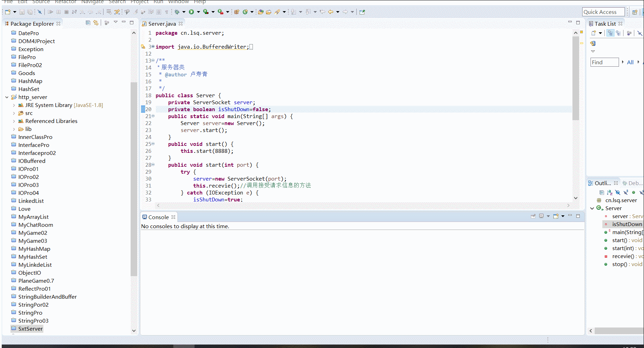Screen dimensions: 644x348
Task: Toggle Sort alphabetically in Outline
Action: [610, 192]
